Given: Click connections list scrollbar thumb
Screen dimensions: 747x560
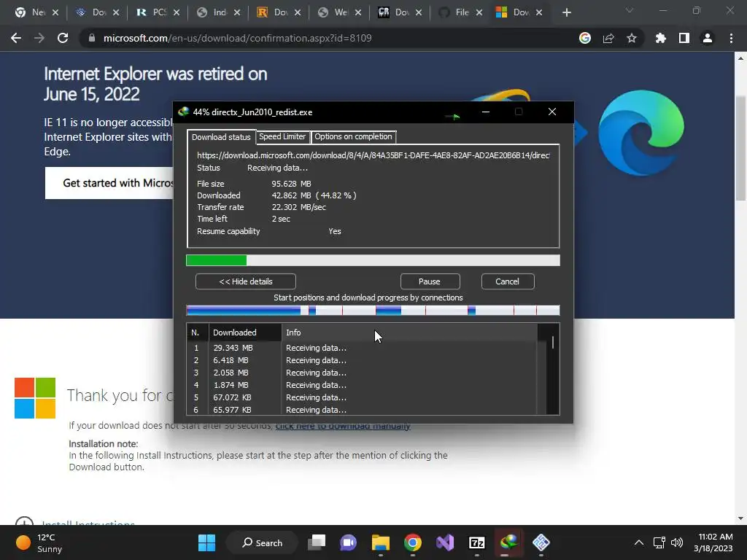Looking at the screenshot, I should (553, 343).
